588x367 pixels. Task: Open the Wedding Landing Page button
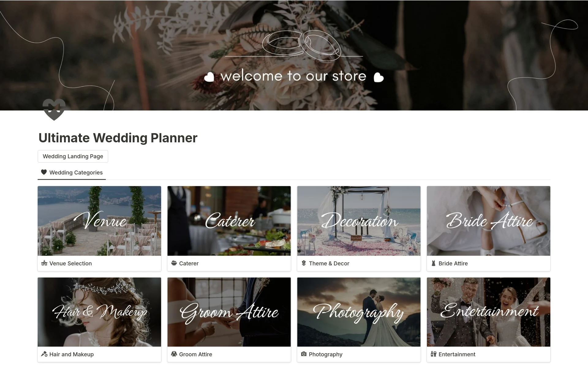(x=73, y=156)
